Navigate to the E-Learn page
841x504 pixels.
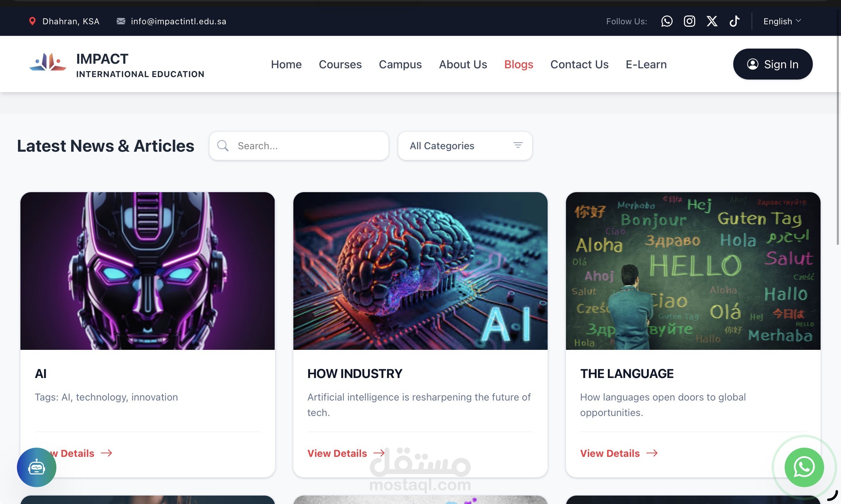(646, 64)
